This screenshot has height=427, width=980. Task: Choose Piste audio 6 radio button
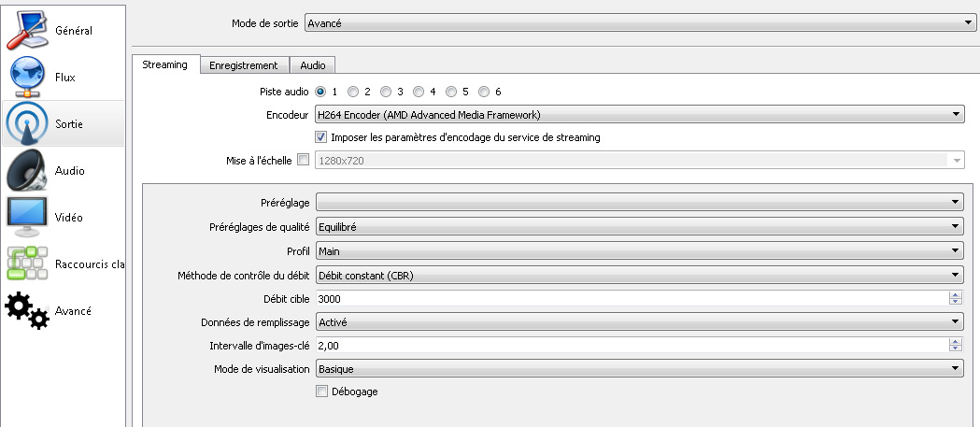click(484, 92)
